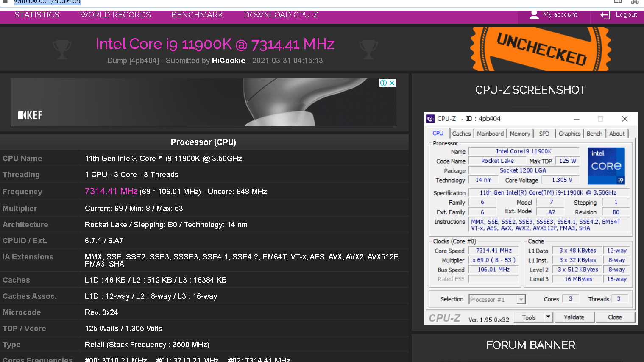
Task: Click the My account user icon
Action: (534, 15)
